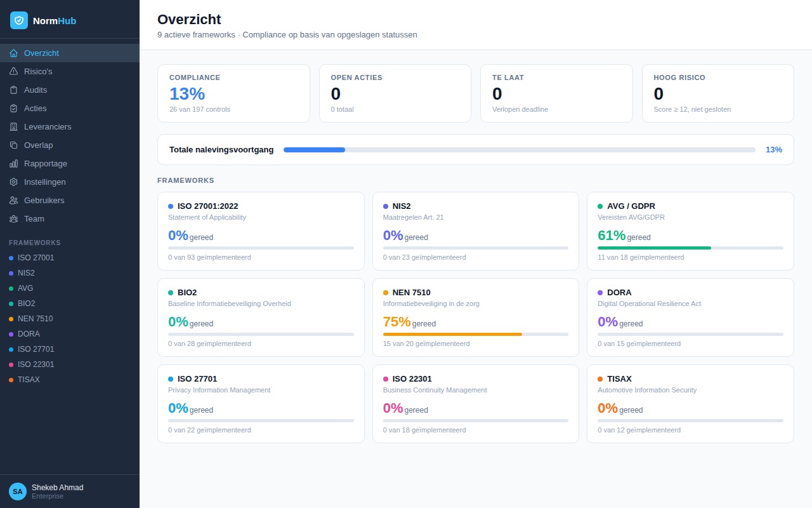This screenshot has width=812, height=508.
Task: Open the Risico's page from sidebar
Action: 70,72
